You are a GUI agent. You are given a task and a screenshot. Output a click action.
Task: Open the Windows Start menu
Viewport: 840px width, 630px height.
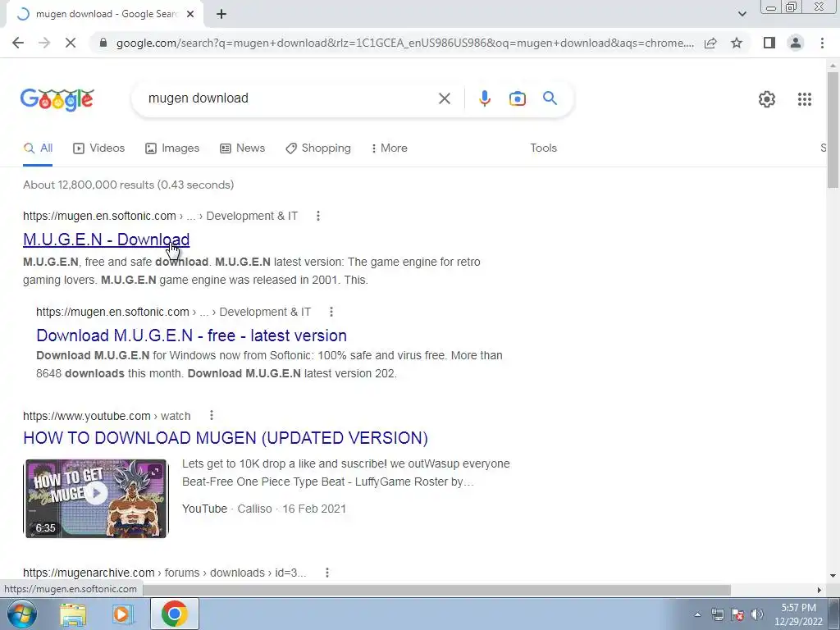pyautogui.click(x=21, y=614)
